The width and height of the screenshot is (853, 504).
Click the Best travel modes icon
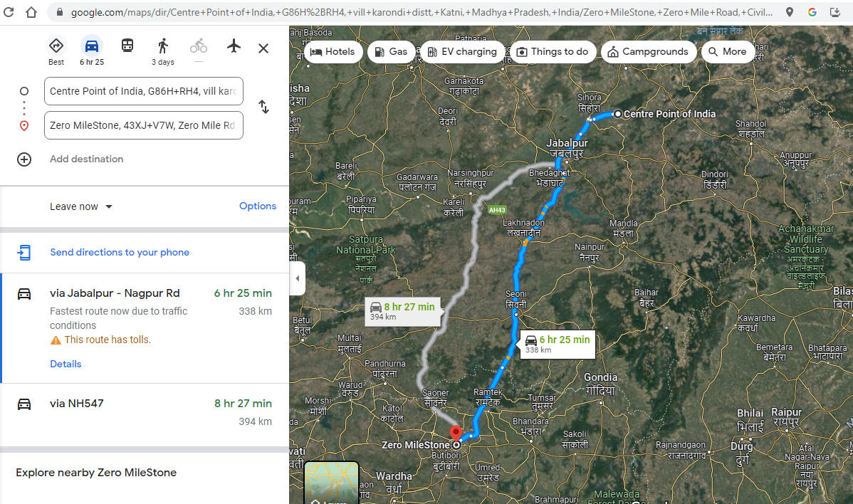tap(56, 47)
